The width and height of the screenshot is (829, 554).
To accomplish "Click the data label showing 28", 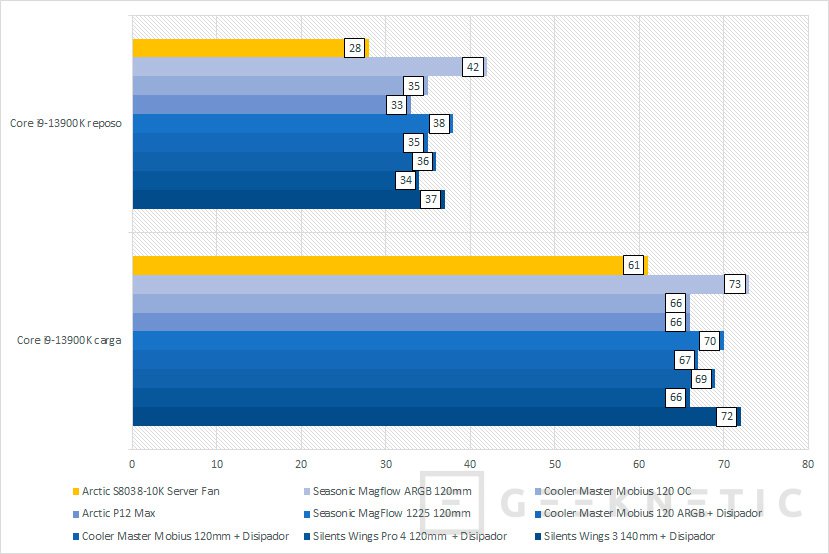I will tap(354, 49).
